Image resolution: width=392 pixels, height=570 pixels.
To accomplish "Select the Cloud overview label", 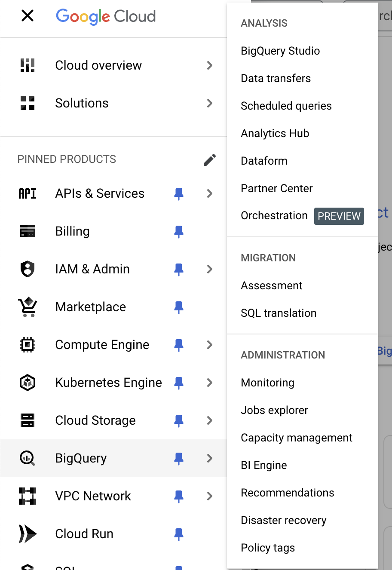I will pos(98,65).
